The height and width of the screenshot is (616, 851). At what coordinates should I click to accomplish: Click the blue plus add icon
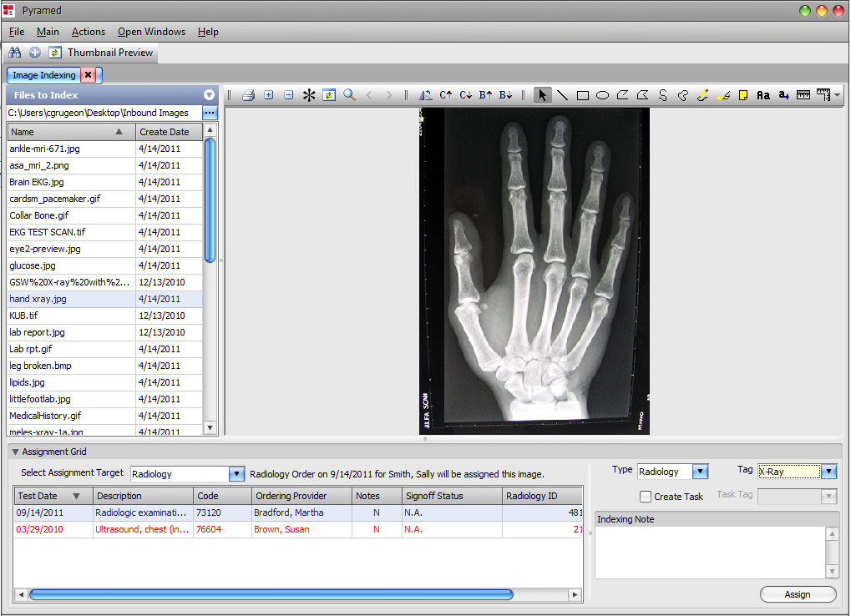point(35,53)
